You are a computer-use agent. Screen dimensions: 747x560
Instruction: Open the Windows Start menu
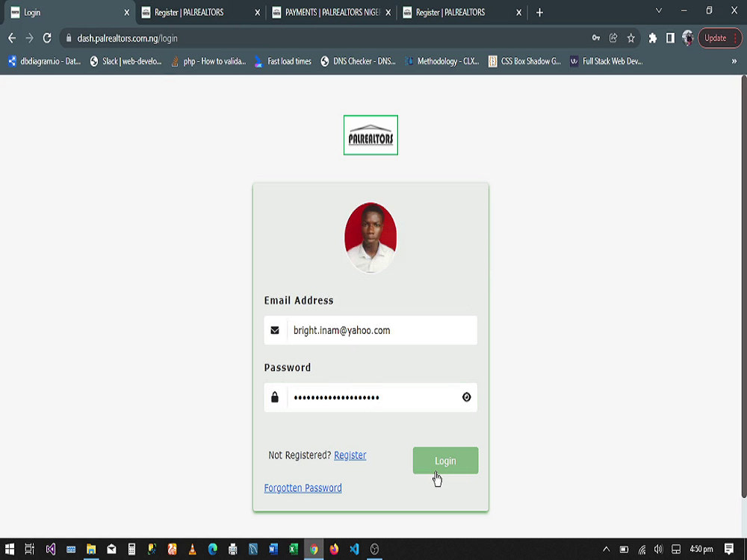tap(10, 549)
